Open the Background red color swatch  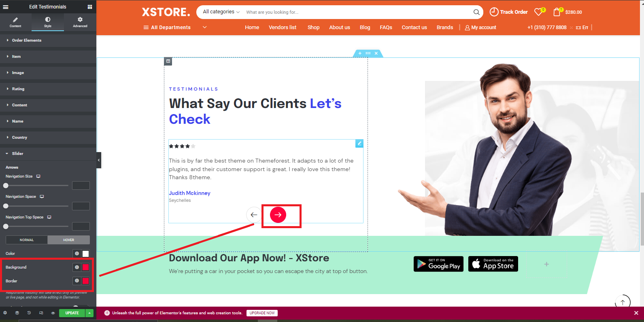86,267
